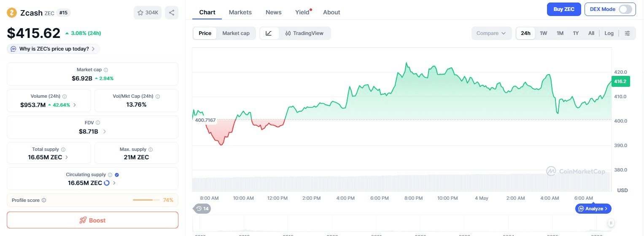Toggle DEX Mode switch
This screenshot has width=644, height=236.
click(625, 9)
